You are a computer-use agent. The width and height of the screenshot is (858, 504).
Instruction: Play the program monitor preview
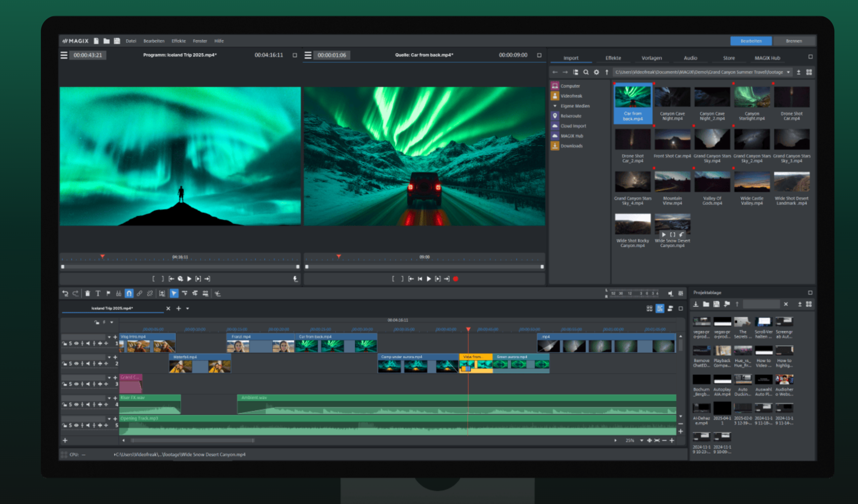pos(190,279)
